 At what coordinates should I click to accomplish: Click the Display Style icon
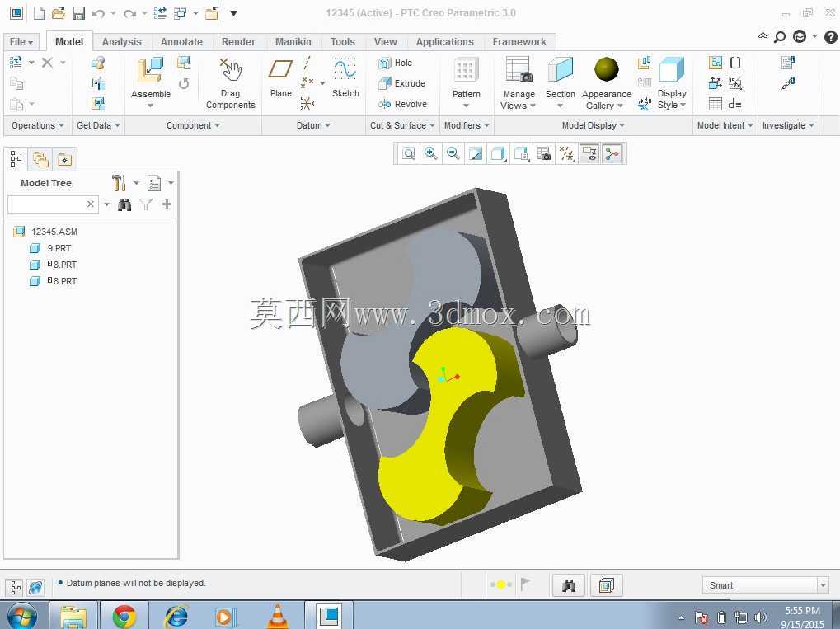(x=672, y=70)
